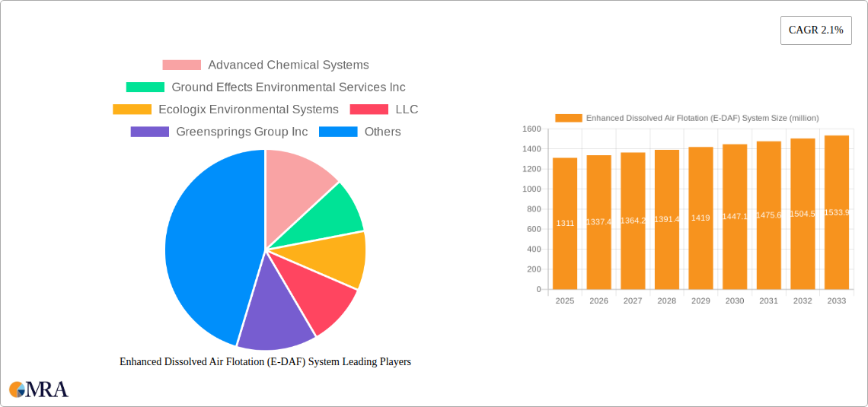The height and width of the screenshot is (407, 868).
Task: Click the 2027 bar labeled 1364.2
Action: click(633, 221)
